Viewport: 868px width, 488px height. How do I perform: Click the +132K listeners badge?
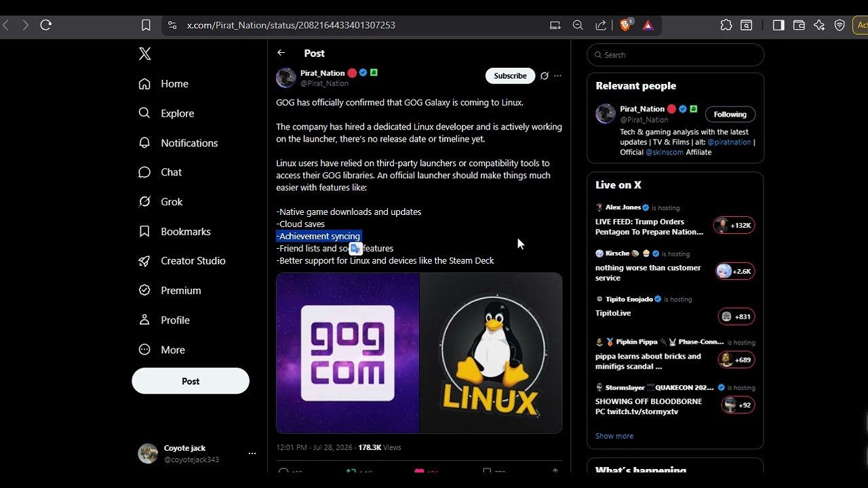pyautogui.click(x=734, y=226)
